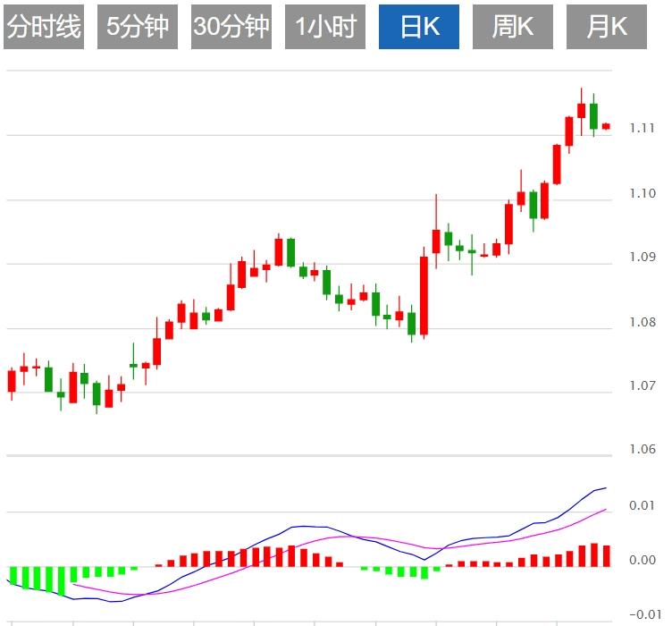Click the green candle just before the last candle
The width and height of the screenshot is (672, 626).
point(593,116)
